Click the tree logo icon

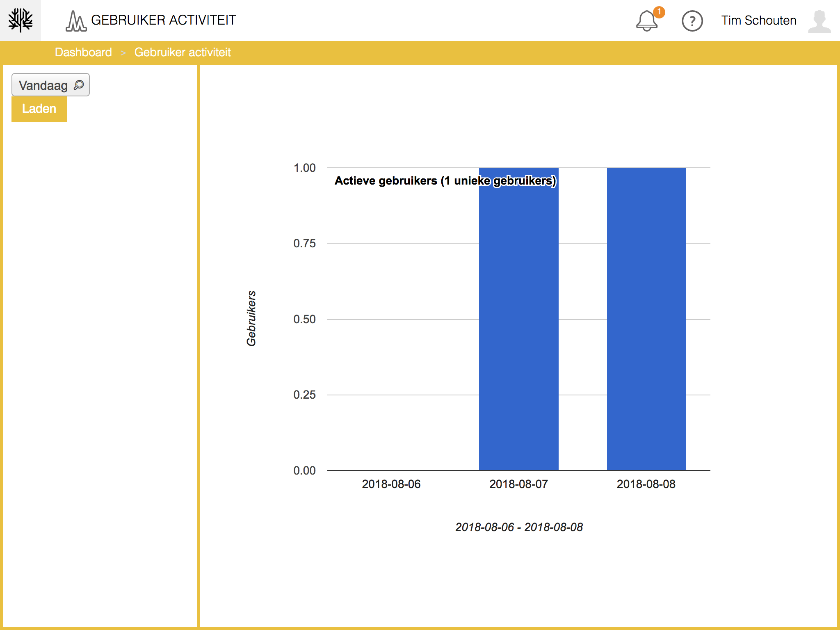pos(21,20)
